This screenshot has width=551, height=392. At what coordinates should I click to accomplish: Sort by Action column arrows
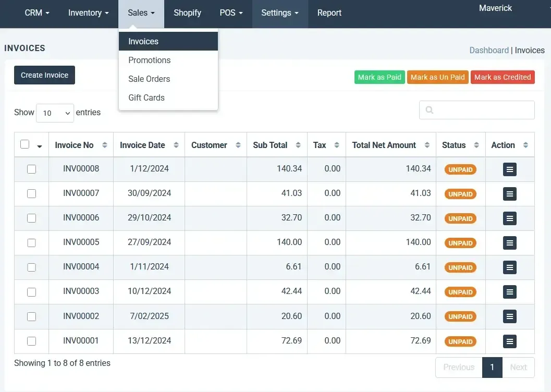(x=525, y=145)
